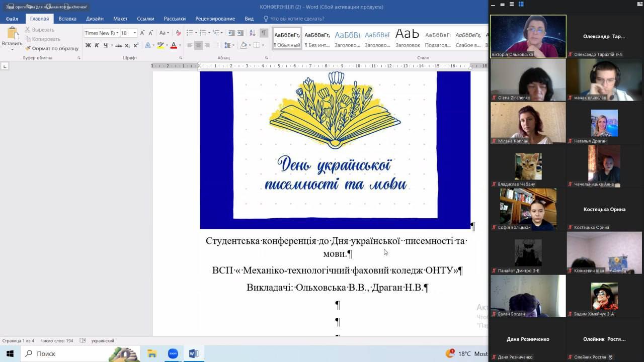Expand the Clipboard pane launcher (Буфер обмена)
644x362 pixels.
click(79, 58)
